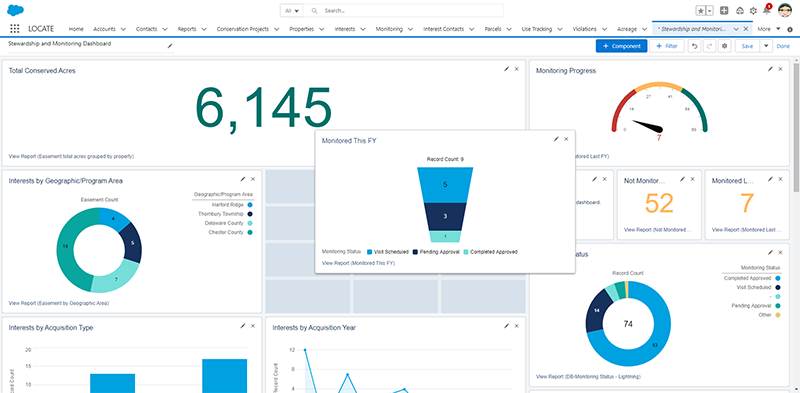The height and width of the screenshot is (393, 800).
Task: Edit Interests by Acquisition Type component
Action: tap(243, 326)
